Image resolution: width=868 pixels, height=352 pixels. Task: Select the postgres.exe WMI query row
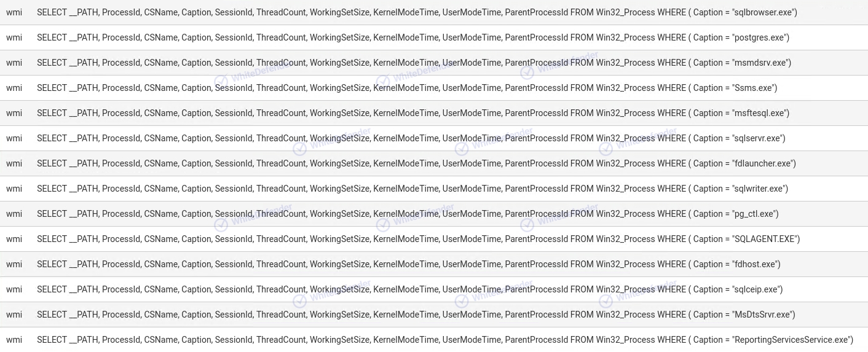pos(434,37)
